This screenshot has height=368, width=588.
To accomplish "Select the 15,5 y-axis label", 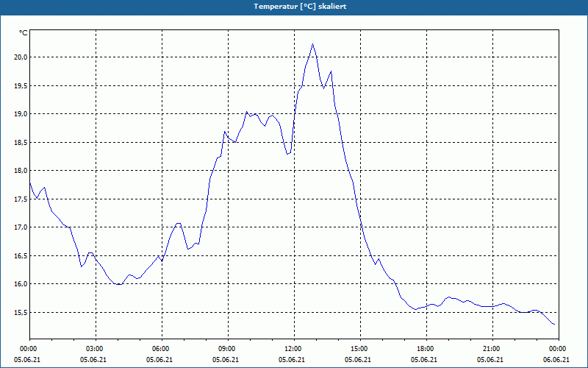I will tap(21, 312).
